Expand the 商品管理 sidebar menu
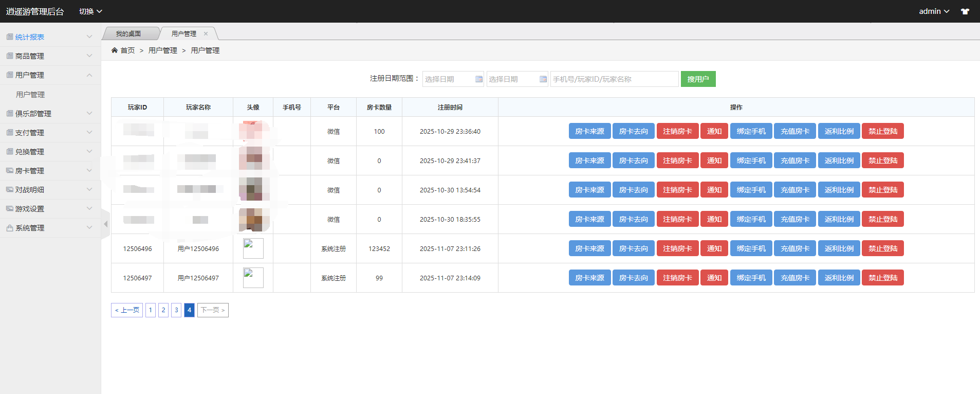The image size is (980, 394). (x=50, y=56)
